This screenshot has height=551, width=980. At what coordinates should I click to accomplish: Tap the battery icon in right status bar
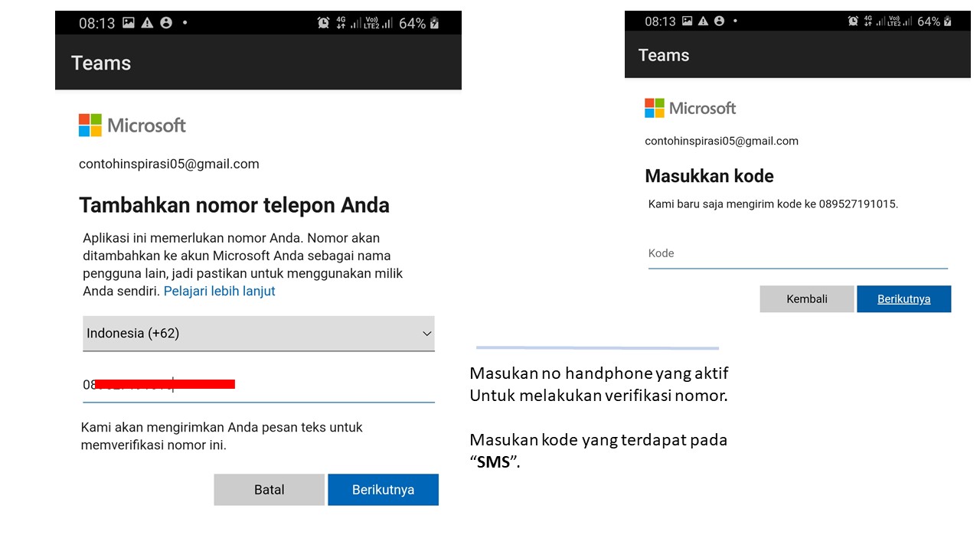pos(948,21)
